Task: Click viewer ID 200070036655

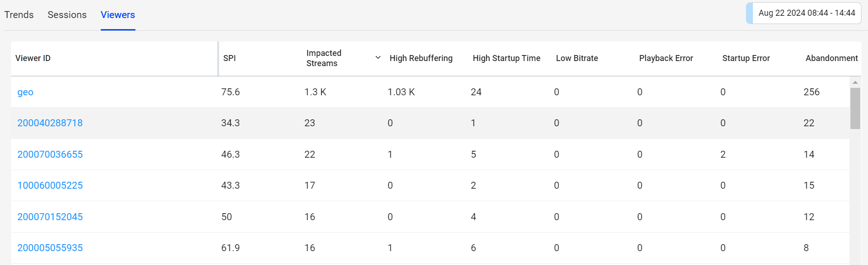Action: (50, 154)
